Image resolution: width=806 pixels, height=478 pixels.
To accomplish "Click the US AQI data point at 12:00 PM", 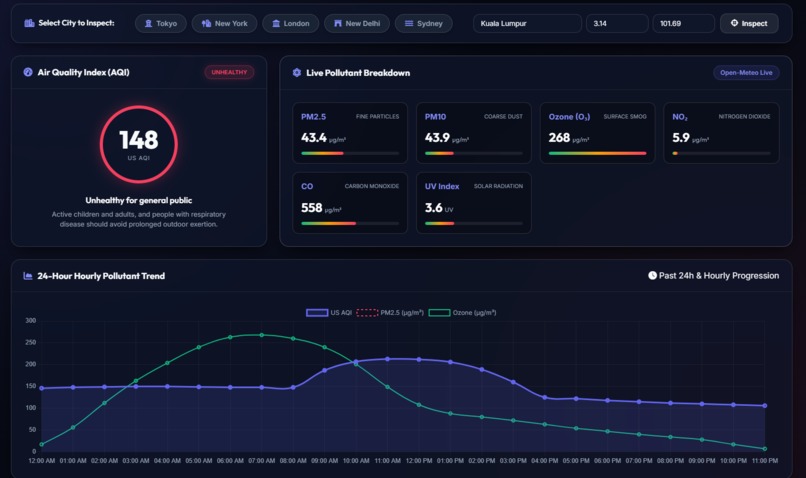I will click(x=419, y=360).
